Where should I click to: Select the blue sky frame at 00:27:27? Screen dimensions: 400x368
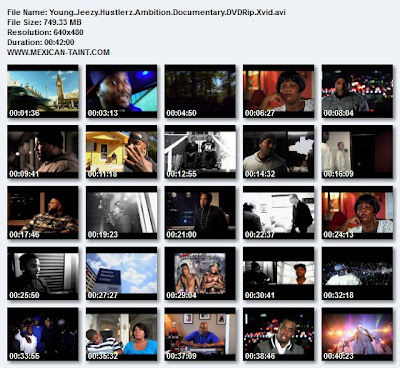[x=121, y=273]
